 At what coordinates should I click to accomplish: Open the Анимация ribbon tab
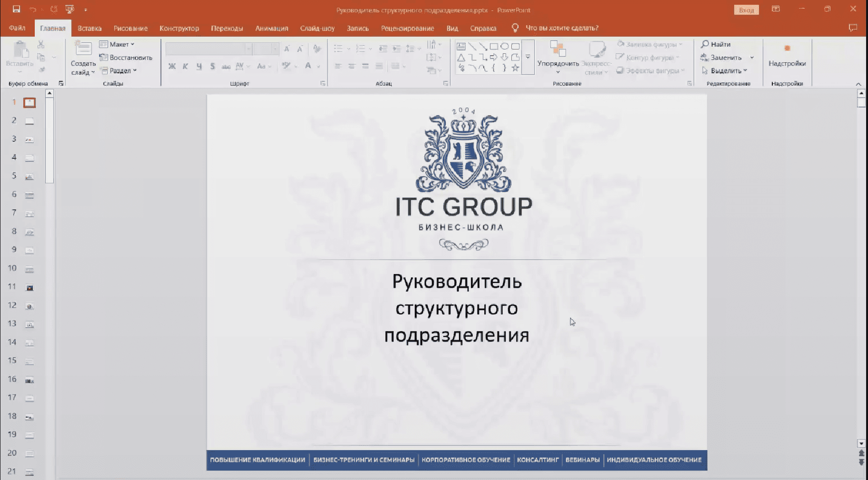click(271, 29)
